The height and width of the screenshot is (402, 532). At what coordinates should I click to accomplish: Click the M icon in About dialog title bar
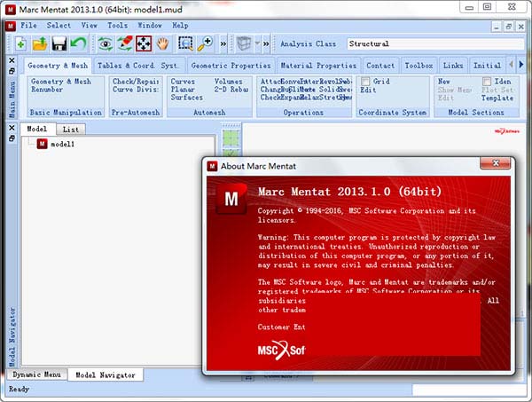click(x=213, y=166)
